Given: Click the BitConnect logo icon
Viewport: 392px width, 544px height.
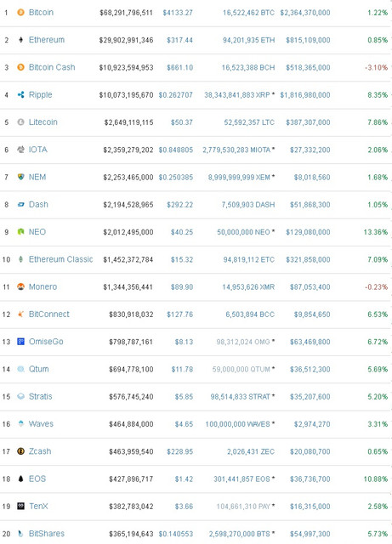Looking at the screenshot, I should pos(20,314).
